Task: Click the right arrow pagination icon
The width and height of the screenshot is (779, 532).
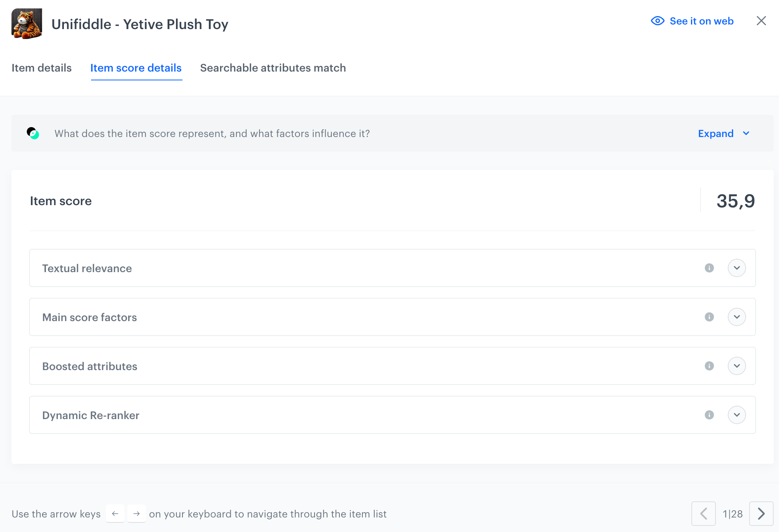Action: click(x=761, y=514)
